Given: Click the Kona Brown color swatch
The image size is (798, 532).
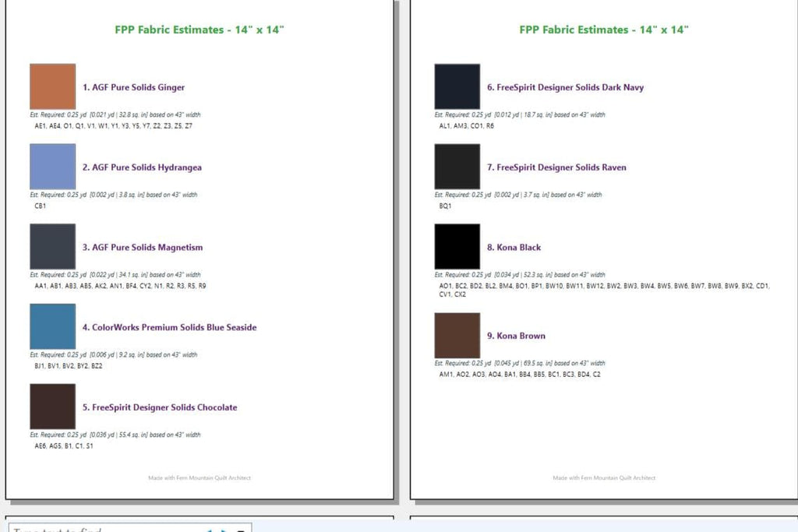Looking at the screenshot, I should pyautogui.click(x=457, y=335).
